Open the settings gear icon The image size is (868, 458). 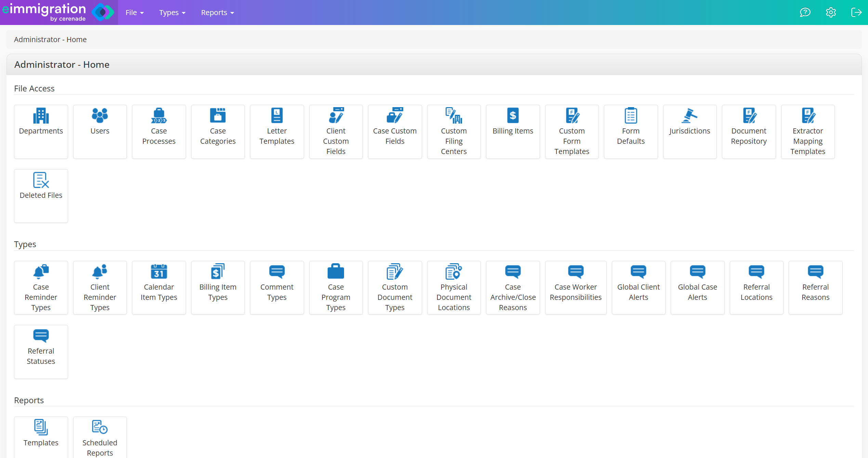coord(831,13)
